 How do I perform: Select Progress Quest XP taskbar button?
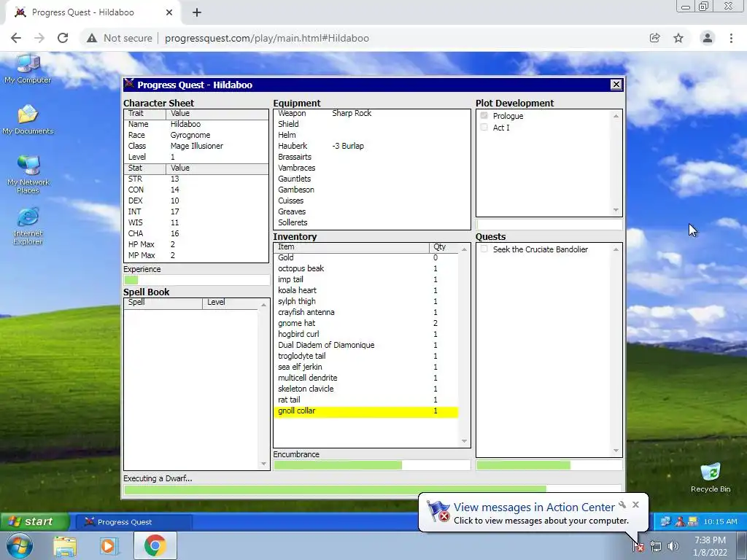coord(134,522)
